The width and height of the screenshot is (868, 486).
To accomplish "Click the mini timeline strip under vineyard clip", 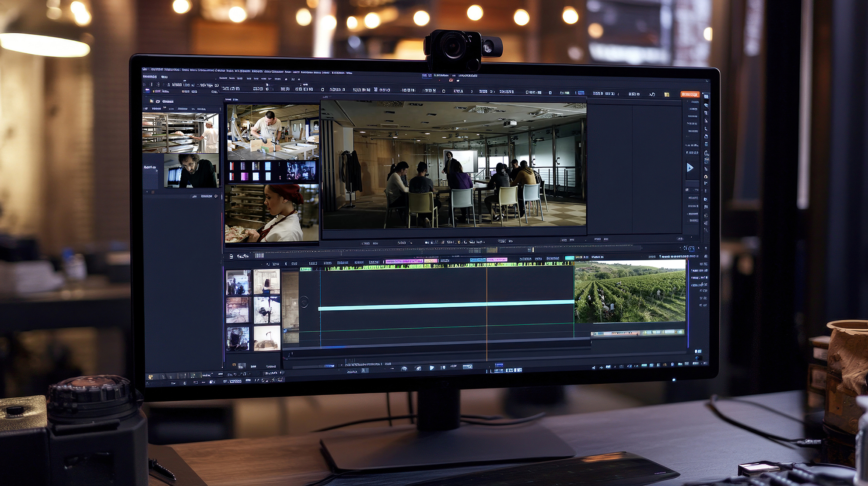I will click(x=637, y=333).
